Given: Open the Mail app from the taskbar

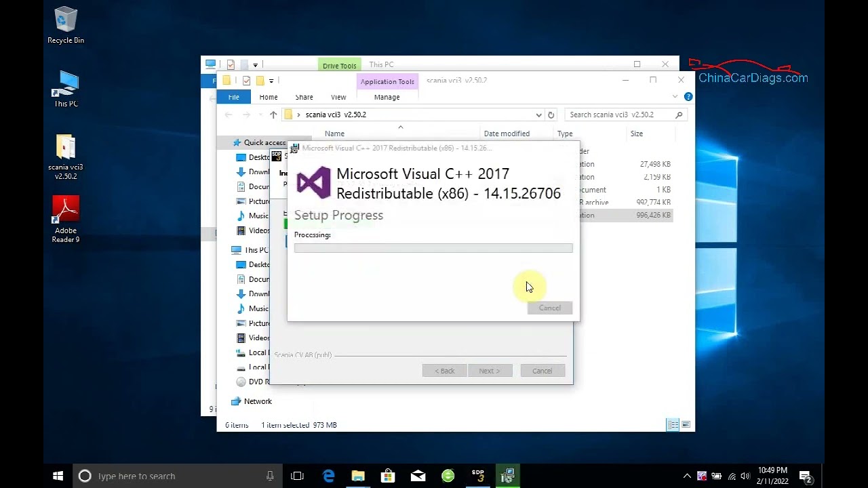Looking at the screenshot, I should (x=418, y=476).
